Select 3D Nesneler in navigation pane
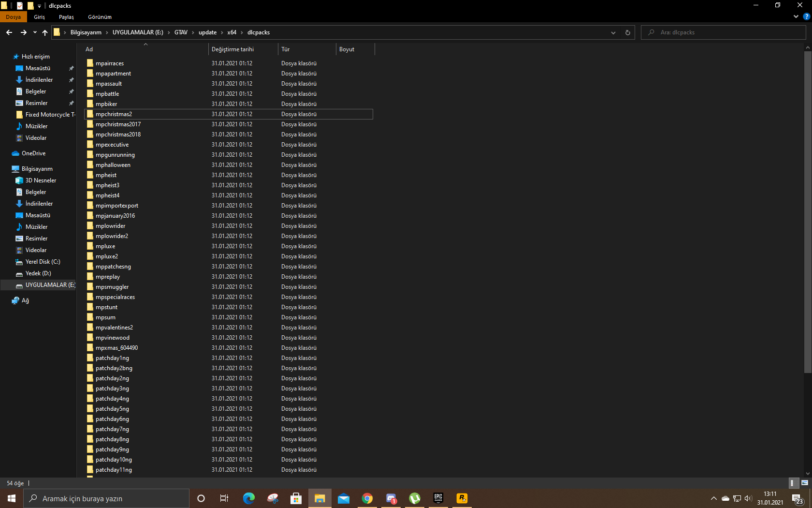 pyautogui.click(x=41, y=180)
